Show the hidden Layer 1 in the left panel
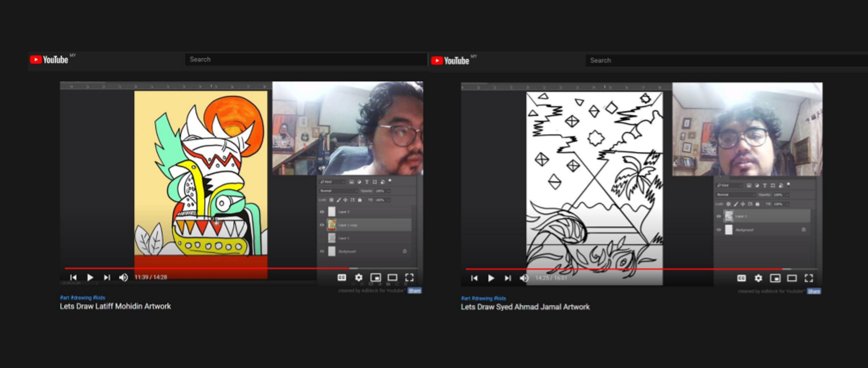868x368 pixels. click(322, 238)
